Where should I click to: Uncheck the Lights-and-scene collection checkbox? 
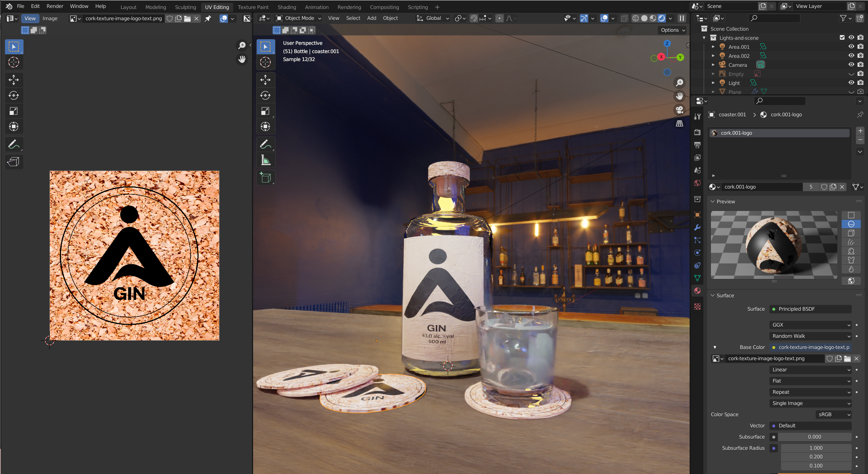tap(842, 37)
